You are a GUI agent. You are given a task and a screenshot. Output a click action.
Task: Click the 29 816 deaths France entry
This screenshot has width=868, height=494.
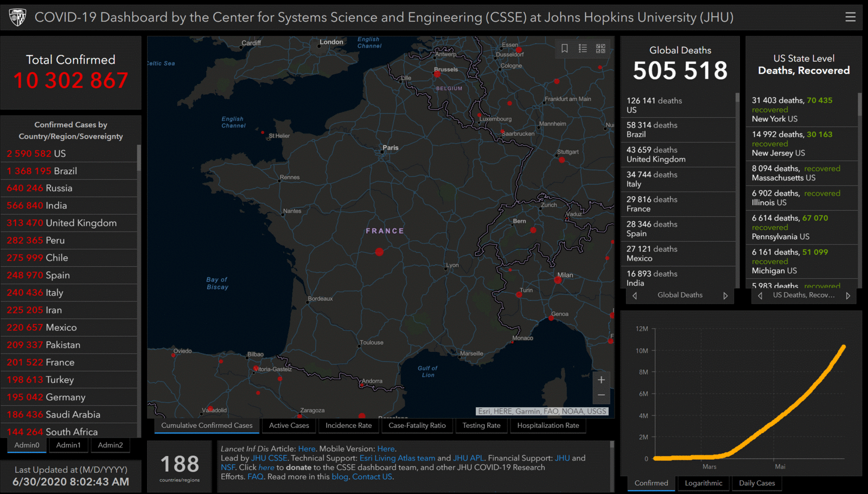[678, 204]
